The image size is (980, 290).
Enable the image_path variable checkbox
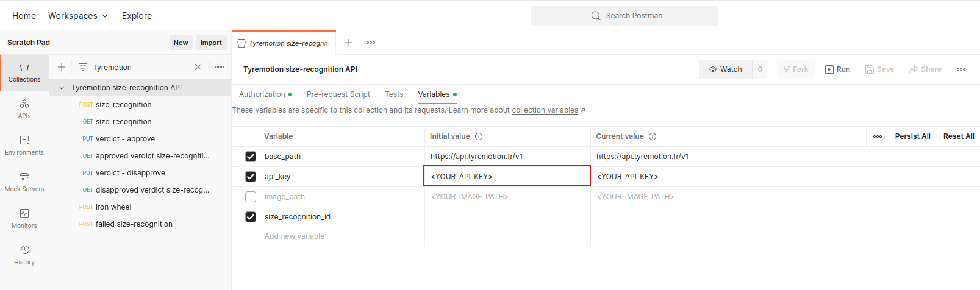coord(251,197)
